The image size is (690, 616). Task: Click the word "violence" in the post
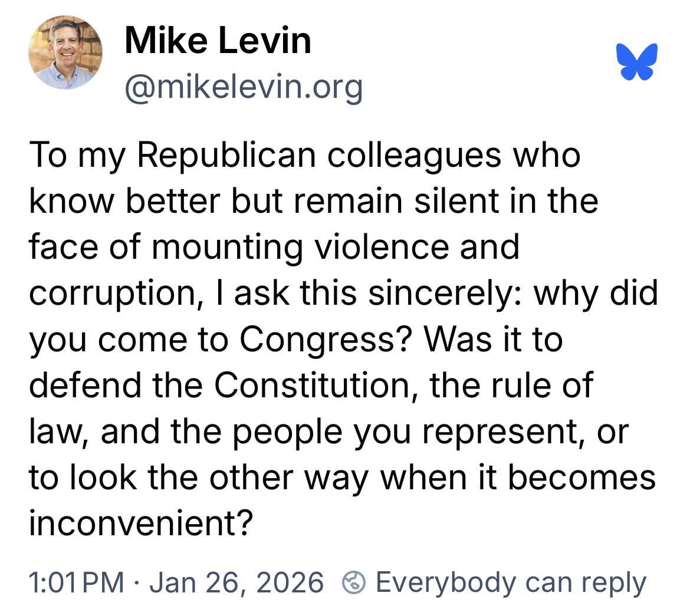click(x=374, y=247)
